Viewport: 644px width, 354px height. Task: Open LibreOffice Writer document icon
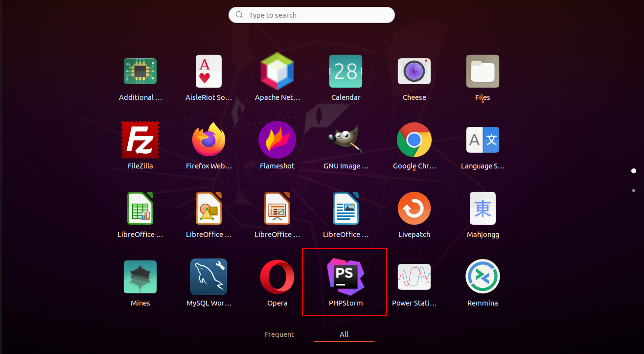point(345,209)
